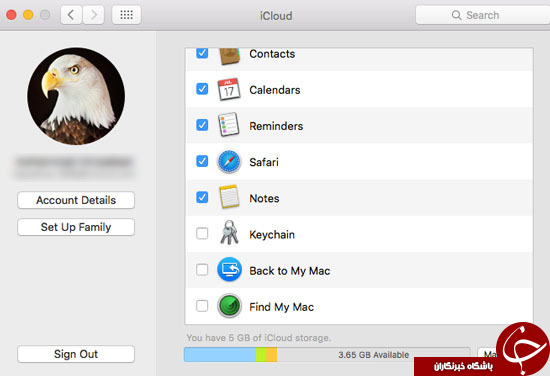Show all preferences via grid icon

(x=127, y=15)
